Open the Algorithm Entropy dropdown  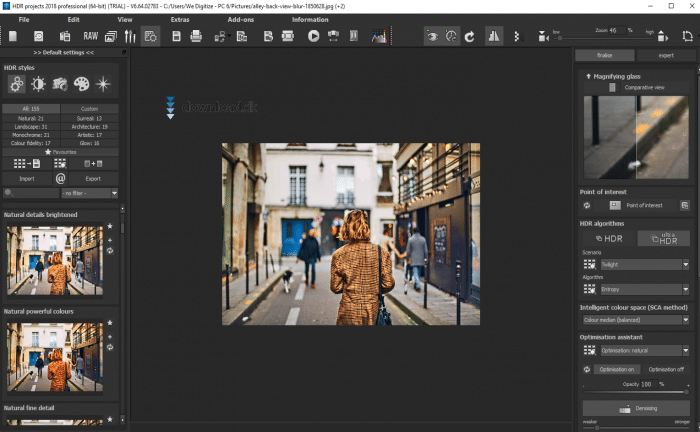[x=644, y=290]
